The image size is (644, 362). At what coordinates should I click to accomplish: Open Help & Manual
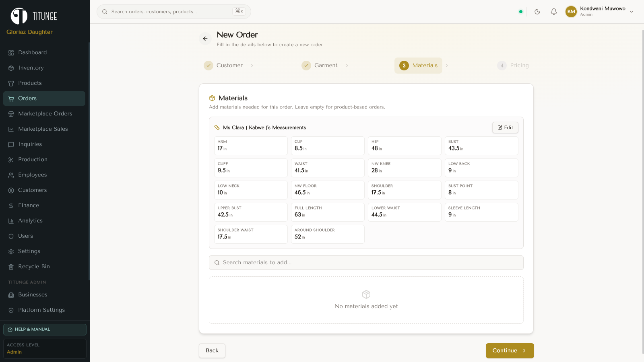coord(45,329)
